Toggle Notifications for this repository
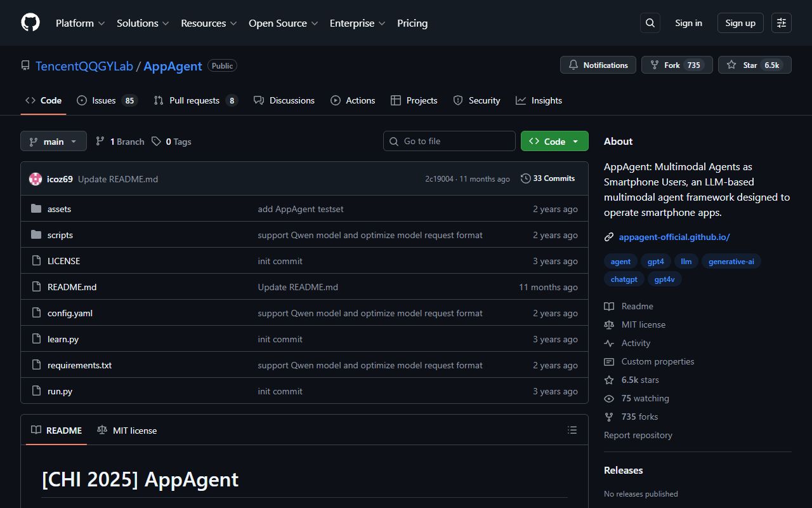Viewport: 812px width, 508px height. 597,64
